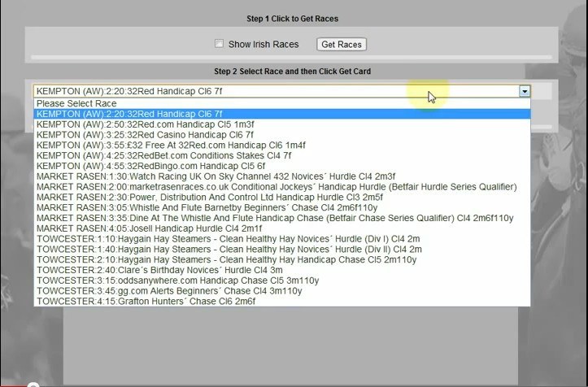588x387 pixels.
Task: Choose Towcester 1:40 Haygain Novices' Hurdle Div II
Action: [282, 250]
